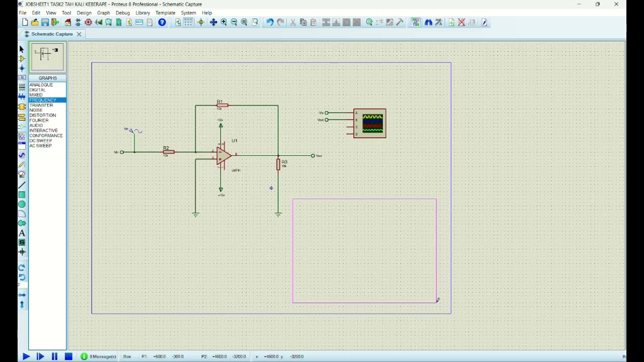The height and width of the screenshot is (362, 644).
Task: Click the Pan (center at cursor) icon
Action: click(x=213, y=22)
